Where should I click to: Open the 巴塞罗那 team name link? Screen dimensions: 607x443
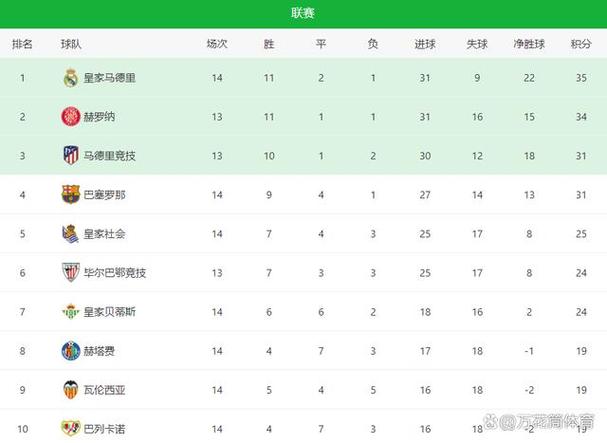click(x=105, y=194)
